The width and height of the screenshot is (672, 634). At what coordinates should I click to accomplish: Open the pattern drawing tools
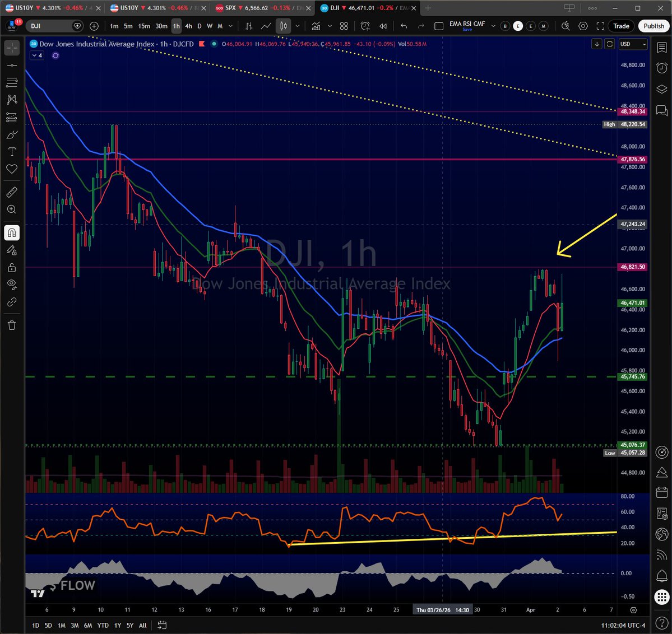click(x=12, y=100)
